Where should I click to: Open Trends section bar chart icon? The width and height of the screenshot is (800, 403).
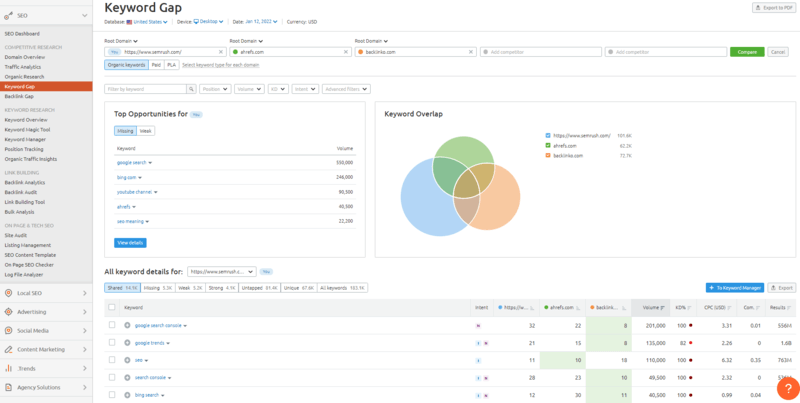(9, 368)
